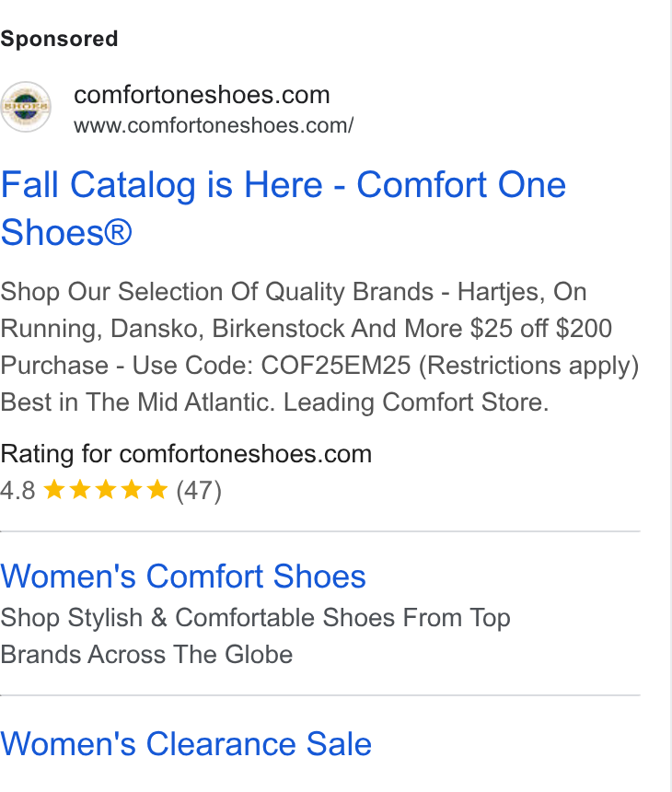This screenshot has width=672, height=792.
Task: Click the ad description mentioning Hartjes brands
Action: [x=319, y=346]
